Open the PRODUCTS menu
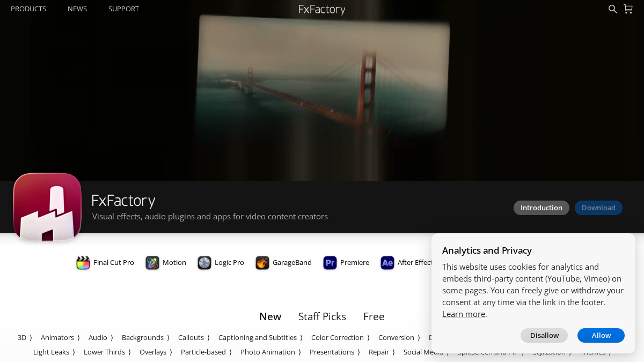 [x=28, y=9]
